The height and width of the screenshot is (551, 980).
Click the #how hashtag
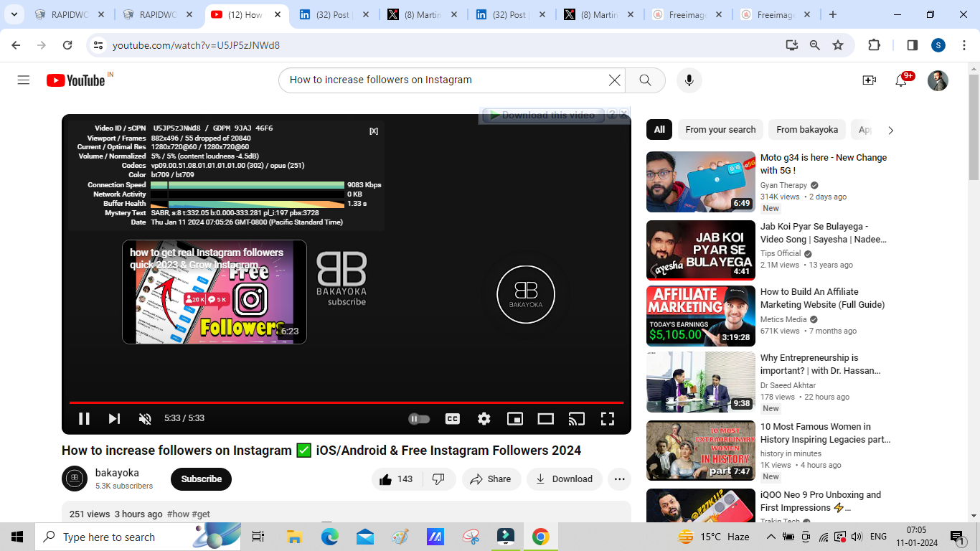coord(178,514)
